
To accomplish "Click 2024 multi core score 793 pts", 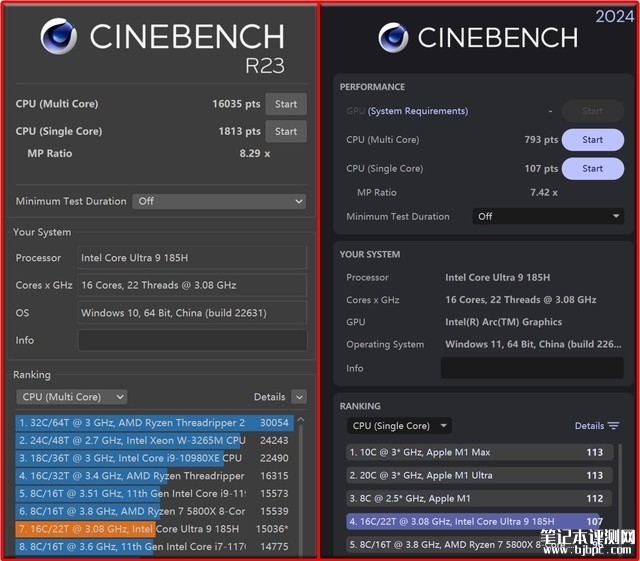I will tap(541, 140).
